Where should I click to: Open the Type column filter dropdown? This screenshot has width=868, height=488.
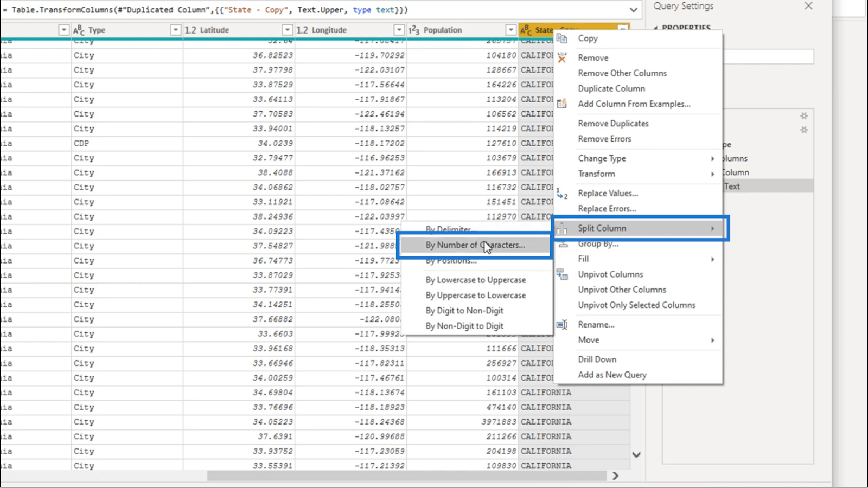click(175, 30)
